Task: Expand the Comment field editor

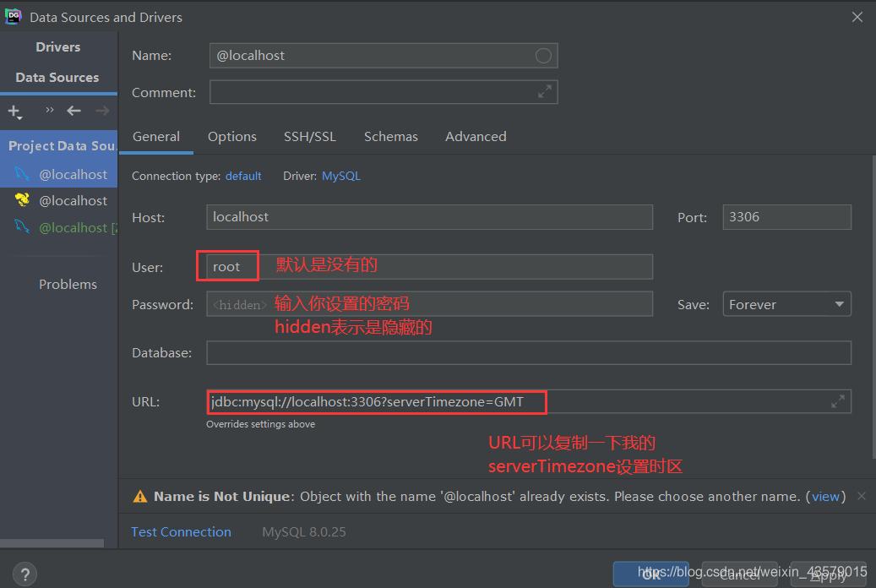Action: click(x=545, y=92)
